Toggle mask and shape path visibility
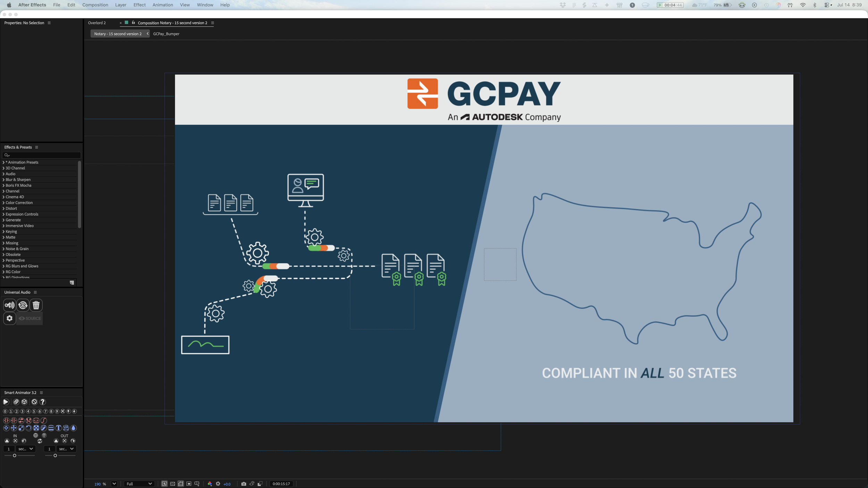Viewport: 868px width, 488px height. coord(181,484)
